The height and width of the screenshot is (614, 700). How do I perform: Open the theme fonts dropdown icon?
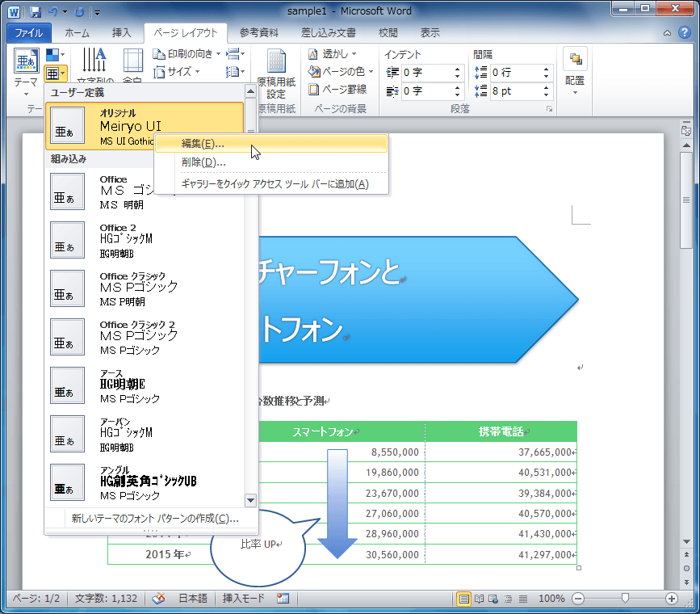pyautogui.click(x=56, y=74)
